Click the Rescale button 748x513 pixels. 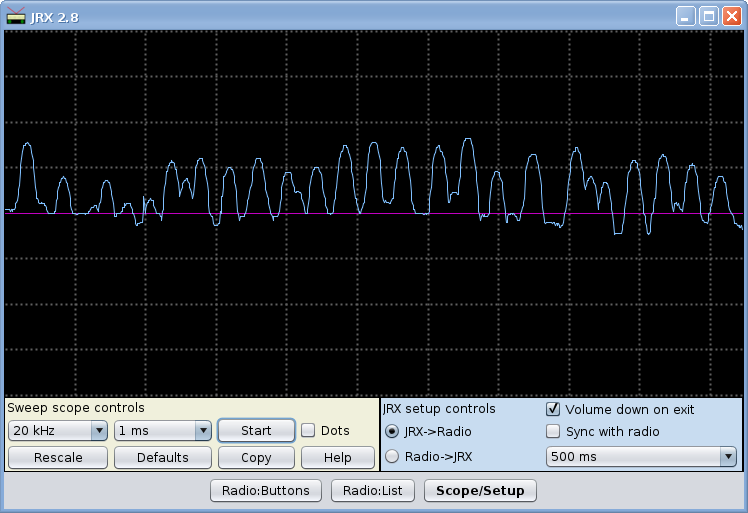58,457
